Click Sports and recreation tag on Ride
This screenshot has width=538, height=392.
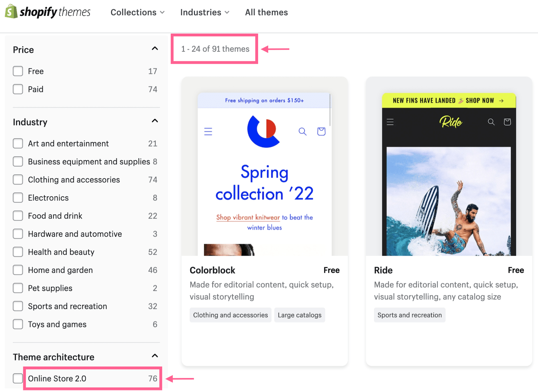410,315
